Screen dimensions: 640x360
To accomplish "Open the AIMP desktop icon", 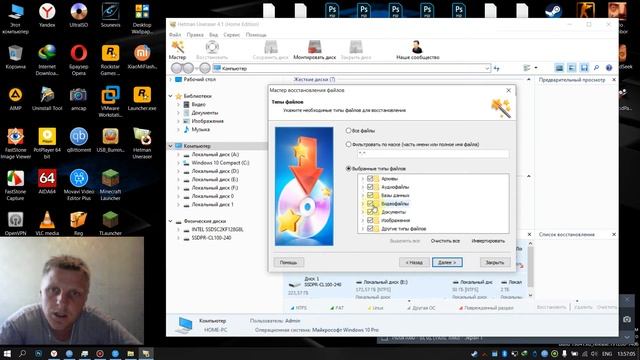I will 16,99.
